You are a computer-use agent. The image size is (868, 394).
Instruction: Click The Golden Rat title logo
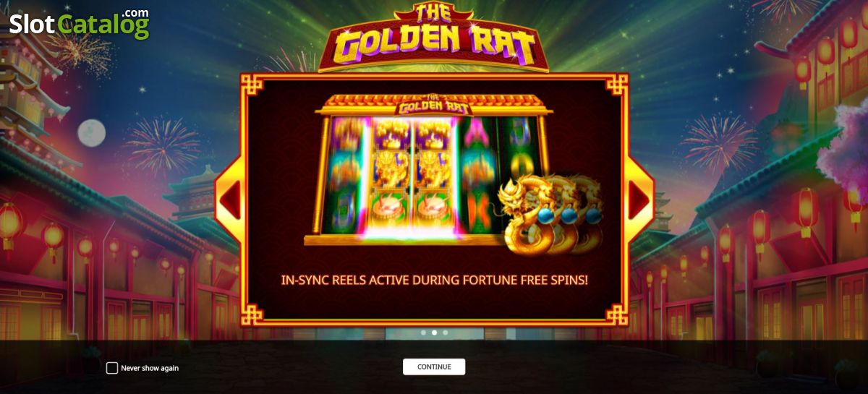[x=434, y=37]
